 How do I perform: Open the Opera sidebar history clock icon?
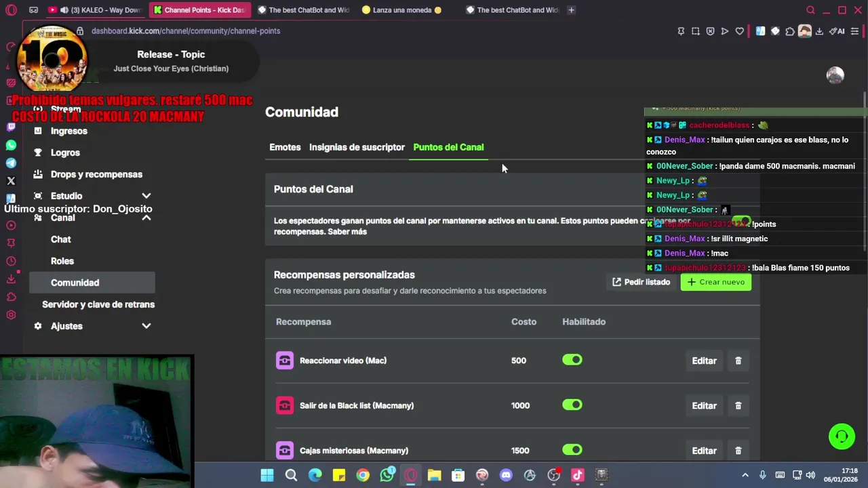tap(11, 261)
